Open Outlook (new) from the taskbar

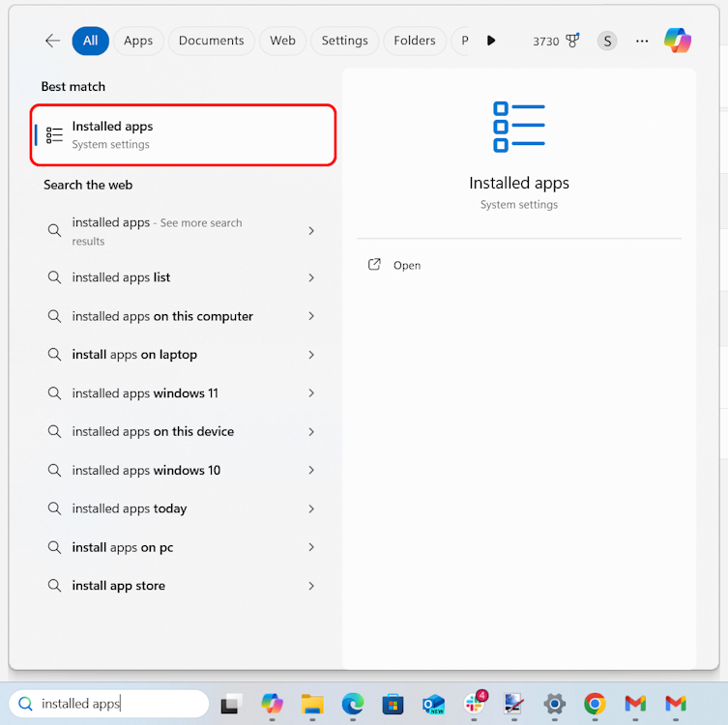pos(433,704)
